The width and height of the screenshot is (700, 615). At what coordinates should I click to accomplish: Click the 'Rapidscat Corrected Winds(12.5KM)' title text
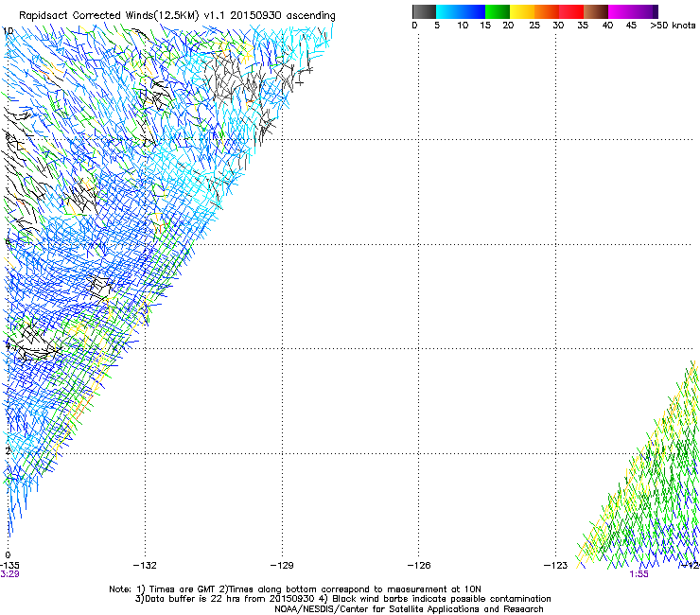(109, 16)
